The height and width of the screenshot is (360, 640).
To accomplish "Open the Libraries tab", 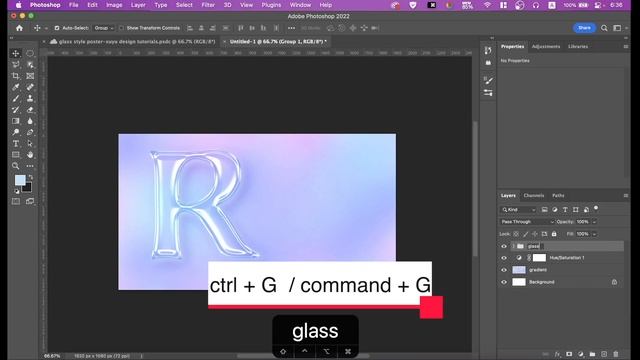I will (x=578, y=47).
